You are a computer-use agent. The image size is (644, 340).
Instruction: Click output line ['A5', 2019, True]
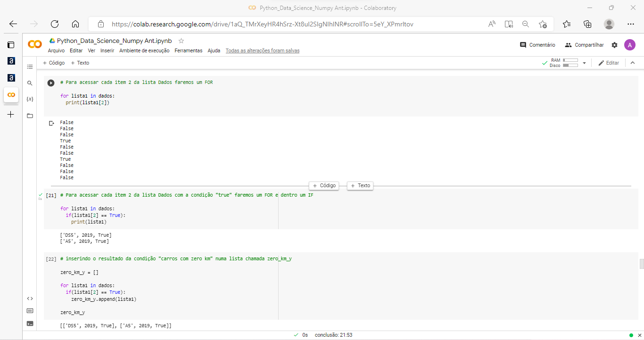point(84,241)
